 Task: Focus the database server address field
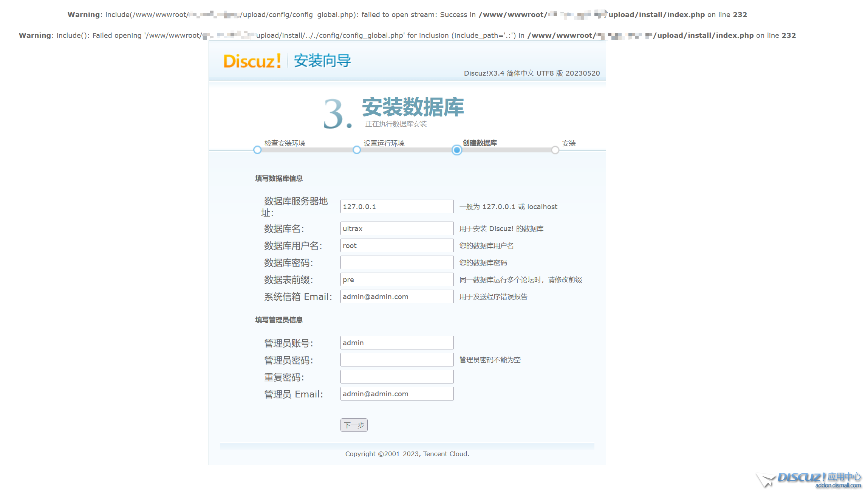[397, 206]
